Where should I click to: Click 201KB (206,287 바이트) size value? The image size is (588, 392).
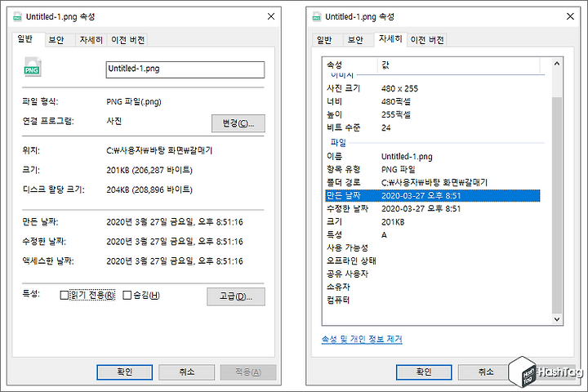(x=149, y=171)
